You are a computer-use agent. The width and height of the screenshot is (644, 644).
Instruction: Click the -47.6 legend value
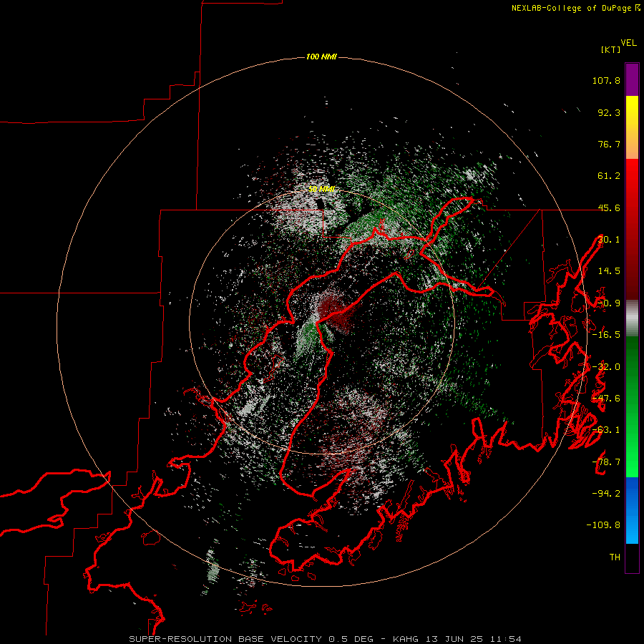click(x=606, y=399)
